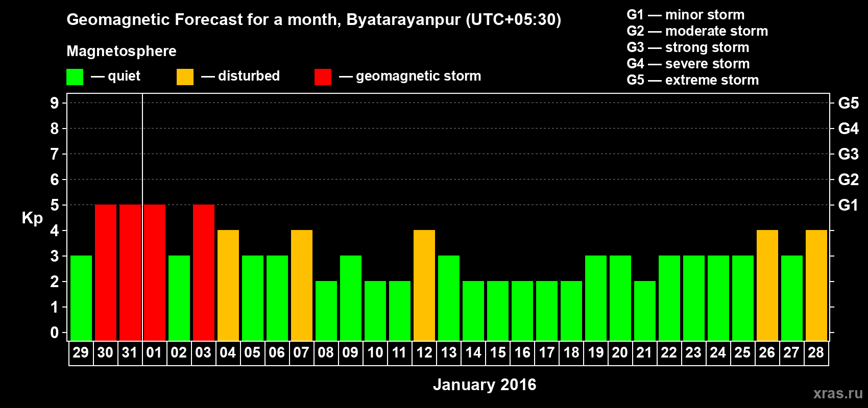
Task: Click the orange bar for January 07
Action: (x=302, y=285)
